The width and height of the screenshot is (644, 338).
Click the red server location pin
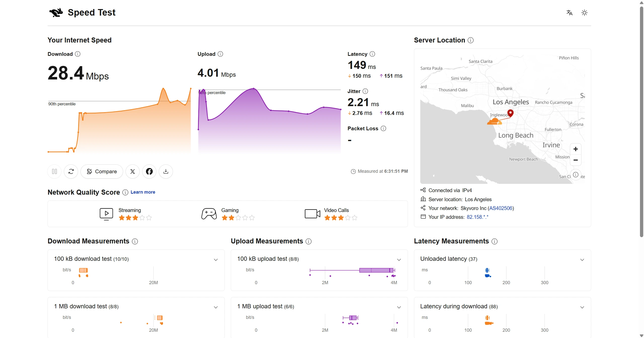(510, 113)
